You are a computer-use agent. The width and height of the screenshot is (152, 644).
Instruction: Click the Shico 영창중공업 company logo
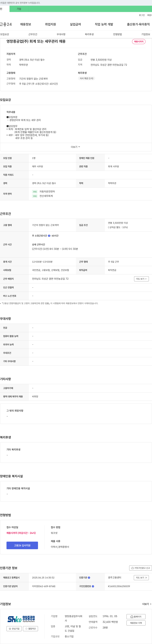[x=21, y=619]
